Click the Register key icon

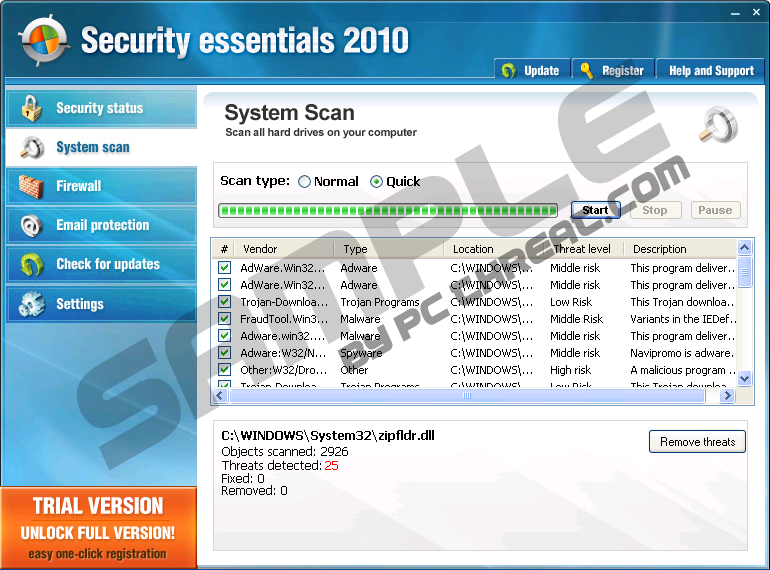tap(586, 71)
